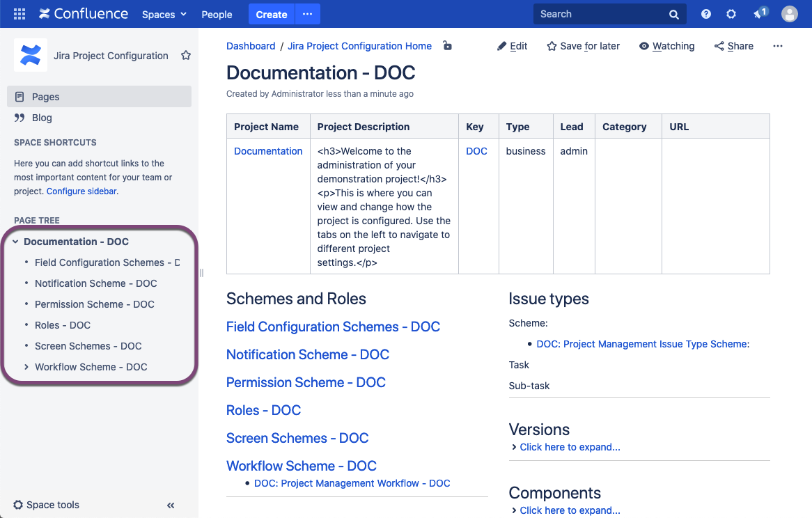Expand the Components section
This screenshot has height=518, width=812.
pyautogui.click(x=565, y=510)
